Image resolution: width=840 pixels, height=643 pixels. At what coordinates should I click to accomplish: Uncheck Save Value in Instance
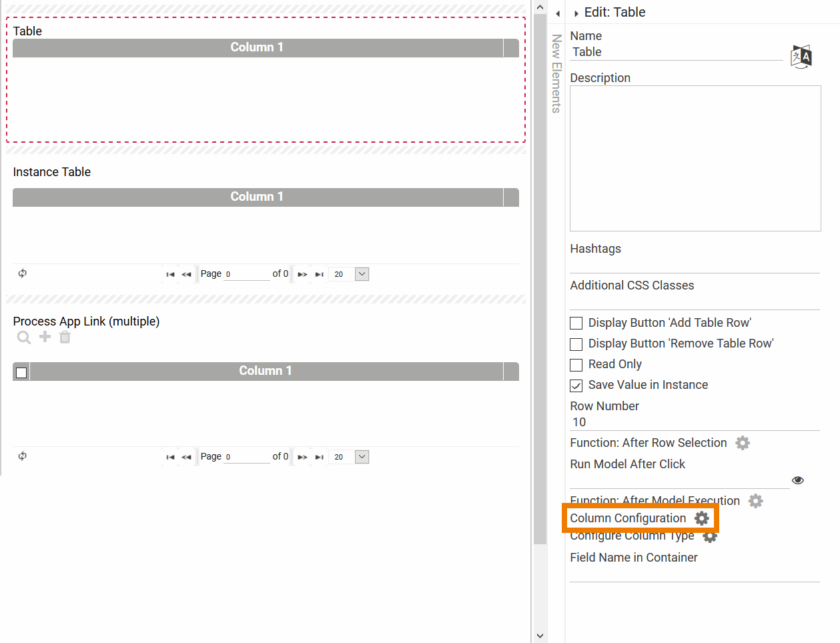(576, 386)
